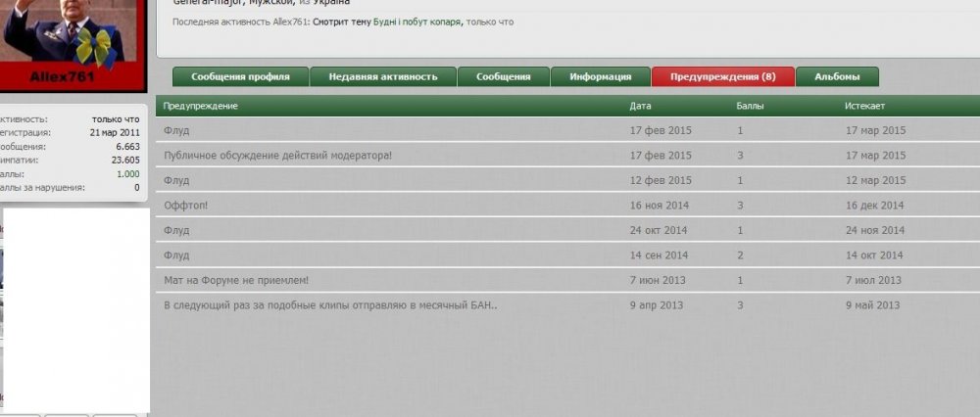Click the points value 1.000
Screen dimensions: 980x417
click(x=128, y=174)
